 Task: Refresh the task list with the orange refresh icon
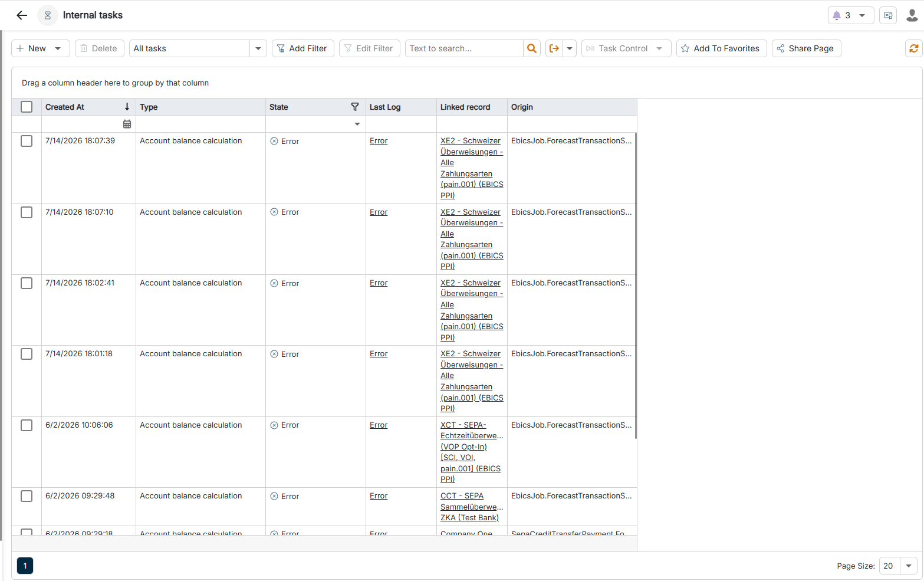[914, 48]
